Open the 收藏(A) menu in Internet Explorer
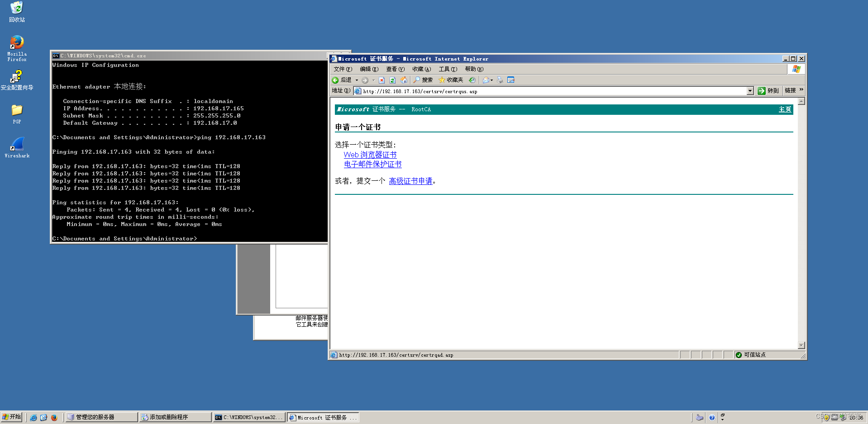 point(421,69)
